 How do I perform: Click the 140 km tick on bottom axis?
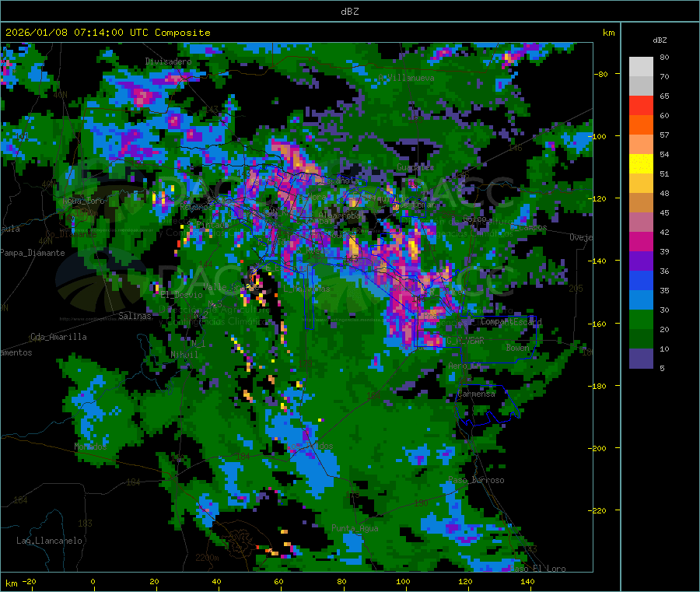(x=527, y=582)
